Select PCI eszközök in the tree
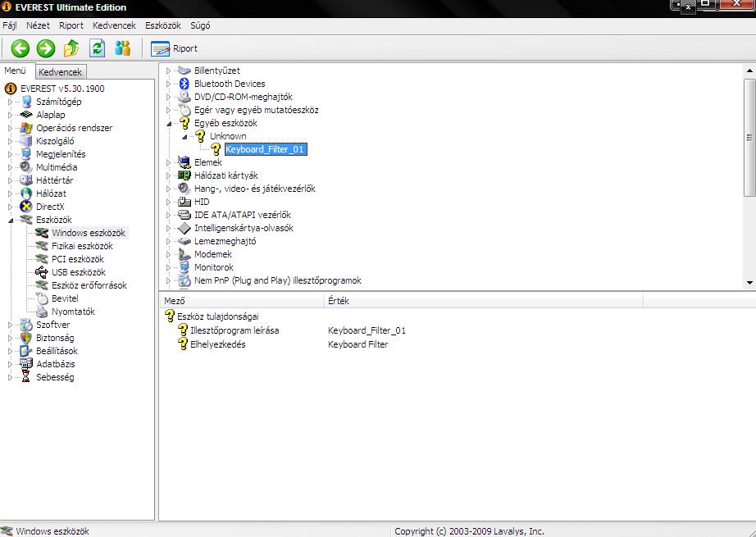Image resolution: width=756 pixels, height=537 pixels. (78, 259)
